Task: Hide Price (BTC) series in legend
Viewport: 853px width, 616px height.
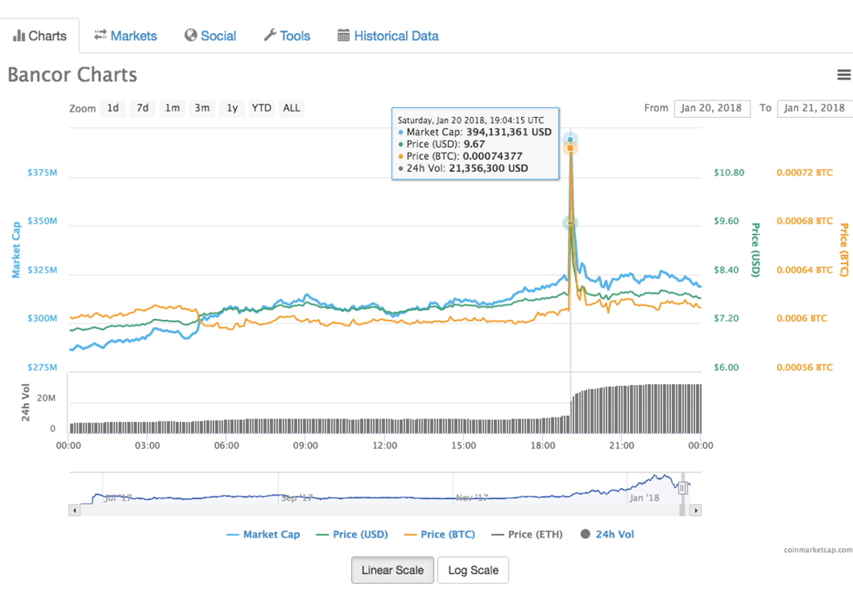Action: 439,534
